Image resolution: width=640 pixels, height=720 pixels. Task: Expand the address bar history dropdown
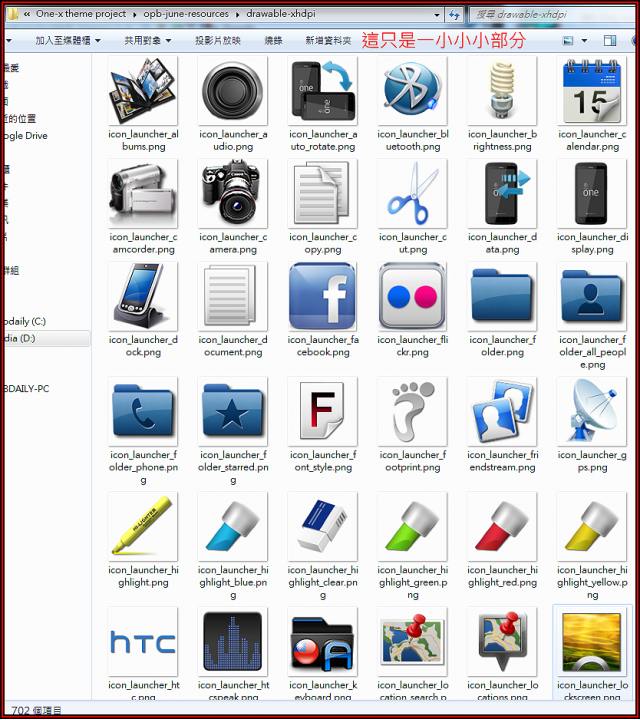pyautogui.click(x=437, y=15)
